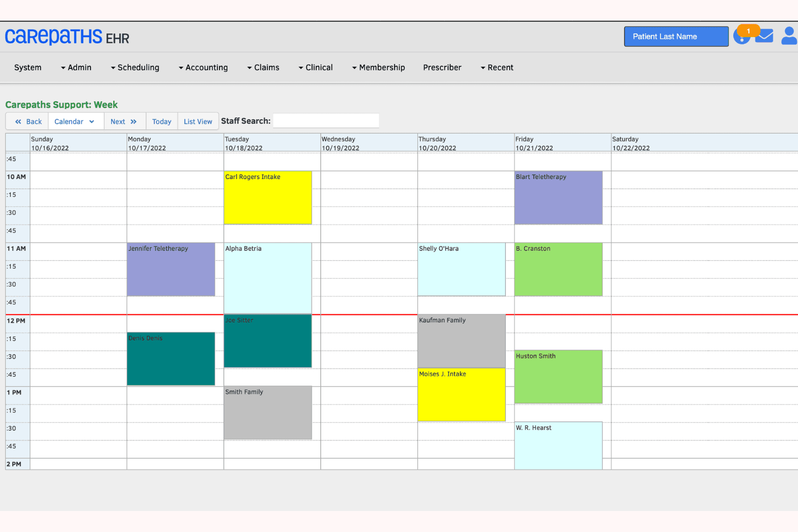Click the Sunday 10/16/2022 column header
This screenshot has height=532, width=798.
pyautogui.click(x=78, y=143)
